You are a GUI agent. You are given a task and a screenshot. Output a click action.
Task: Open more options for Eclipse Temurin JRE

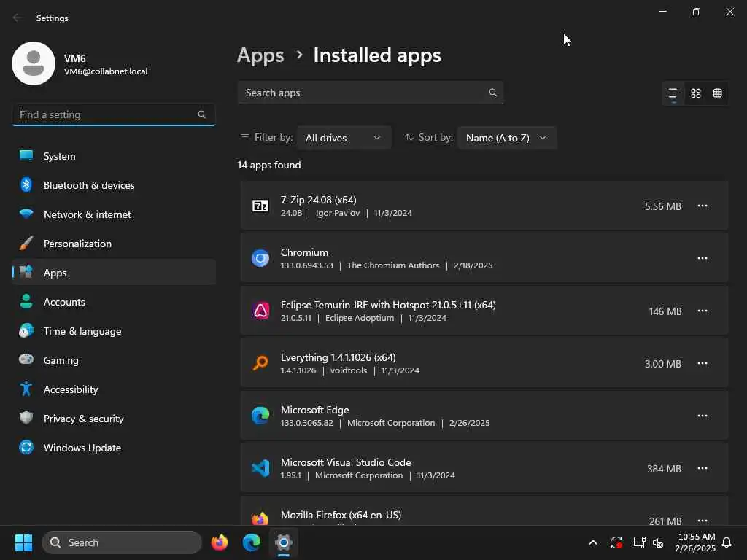[x=703, y=311]
